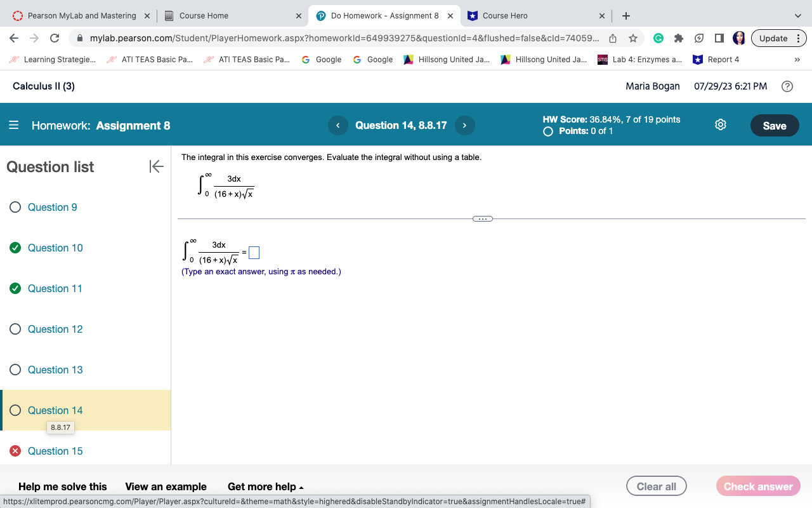This screenshot has width=812, height=508.
Task: Reload the current page
Action: coord(55,38)
